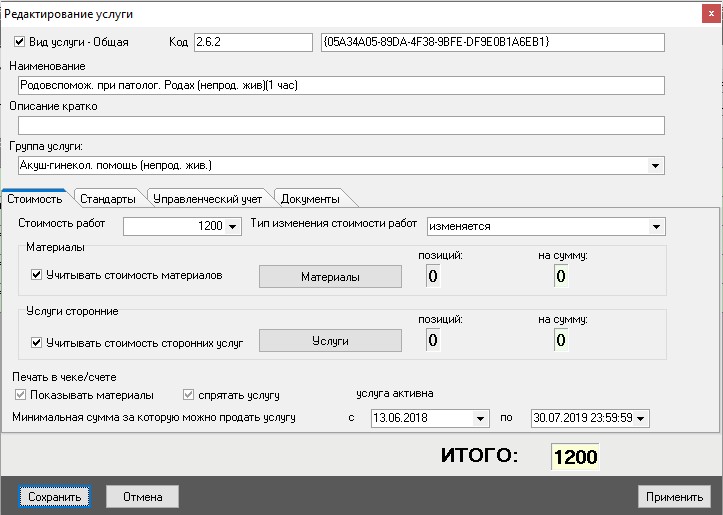Switch to the Стандарты tab
Viewport: 723px width, 515px height.
click(x=107, y=198)
